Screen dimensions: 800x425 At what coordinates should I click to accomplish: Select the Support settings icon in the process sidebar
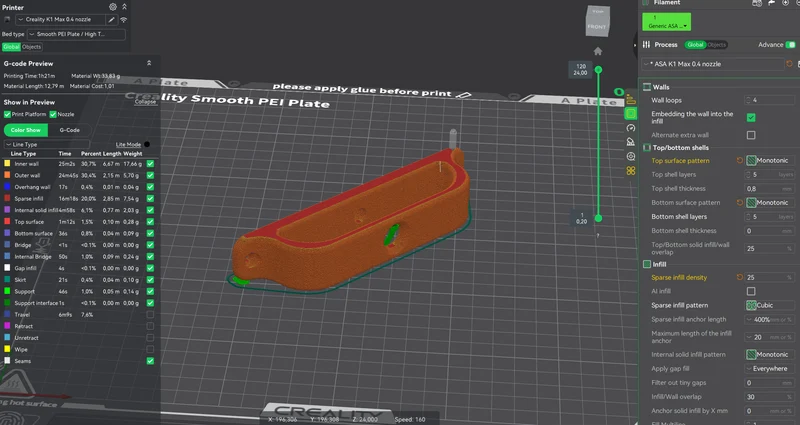[631, 142]
